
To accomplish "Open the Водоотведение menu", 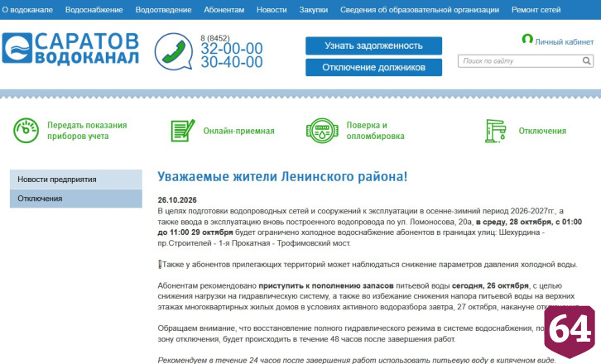I will [x=163, y=10].
